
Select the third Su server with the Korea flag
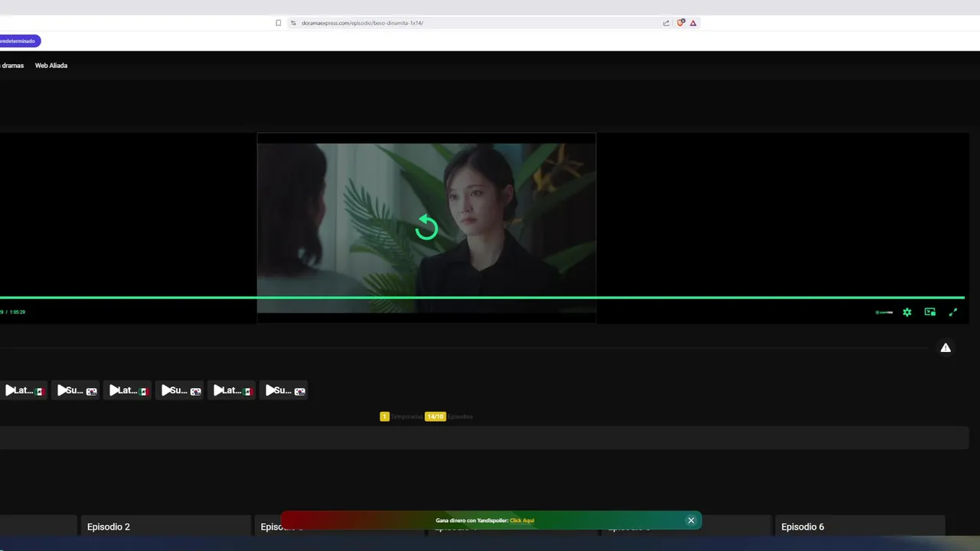[283, 390]
